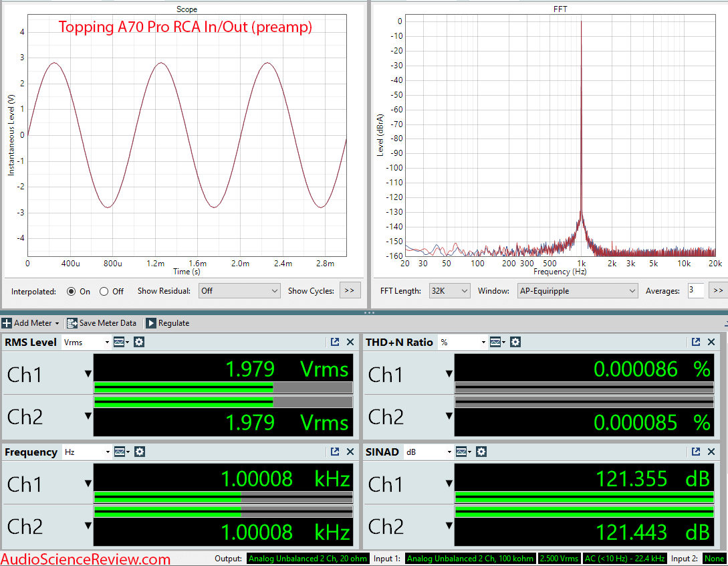Click Frequency Ch1 reading 1.00008 kHz

point(285,479)
